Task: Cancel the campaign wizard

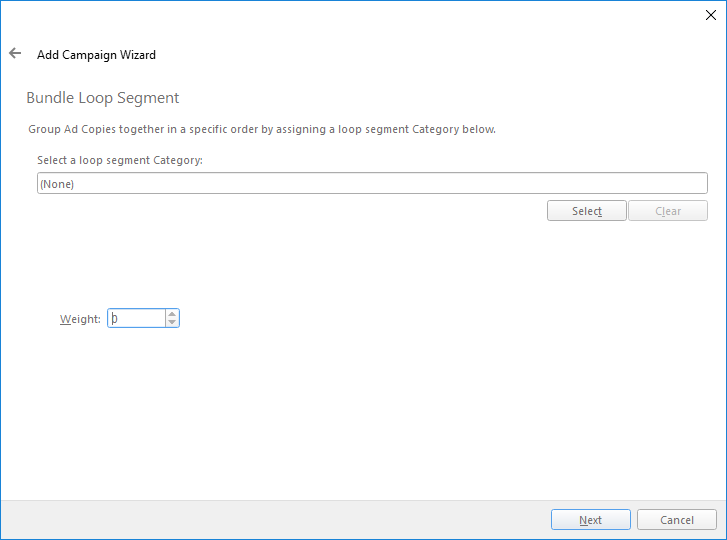Action: click(676, 520)
